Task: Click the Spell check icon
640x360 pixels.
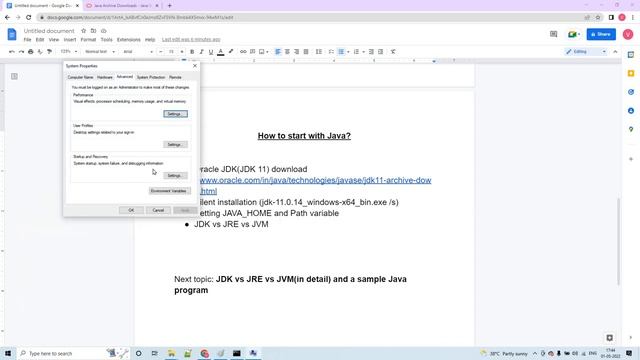Action: [x=40, y=52]
